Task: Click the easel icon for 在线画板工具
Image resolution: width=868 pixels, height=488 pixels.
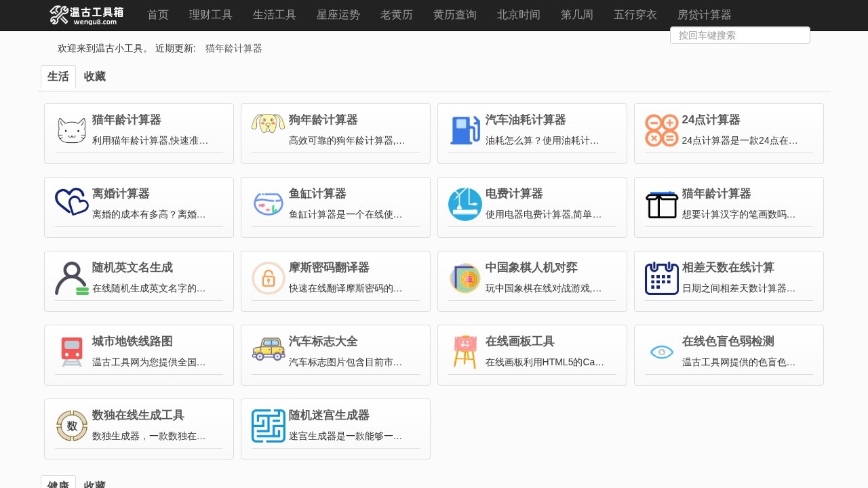Action: [465, 352]
